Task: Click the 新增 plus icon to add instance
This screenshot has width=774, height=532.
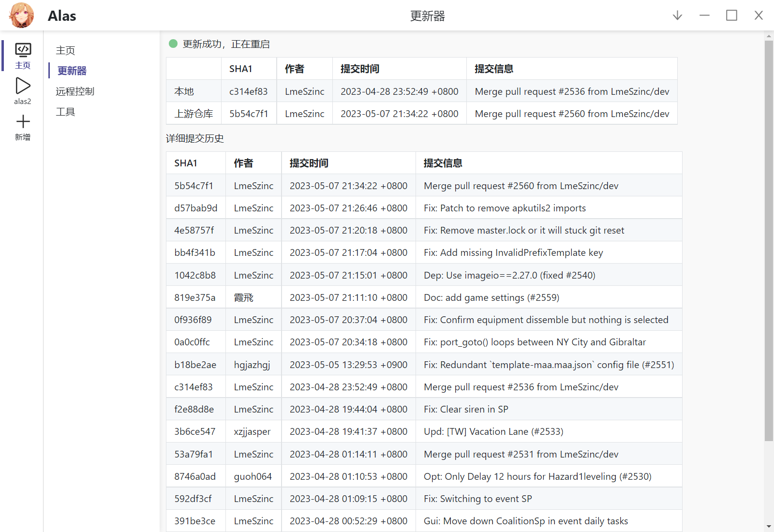Action: [22, 122]
